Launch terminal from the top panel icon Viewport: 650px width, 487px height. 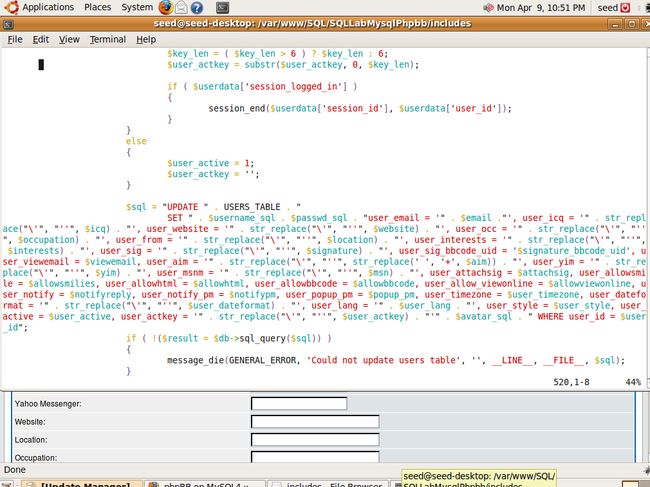coord(223,7)
